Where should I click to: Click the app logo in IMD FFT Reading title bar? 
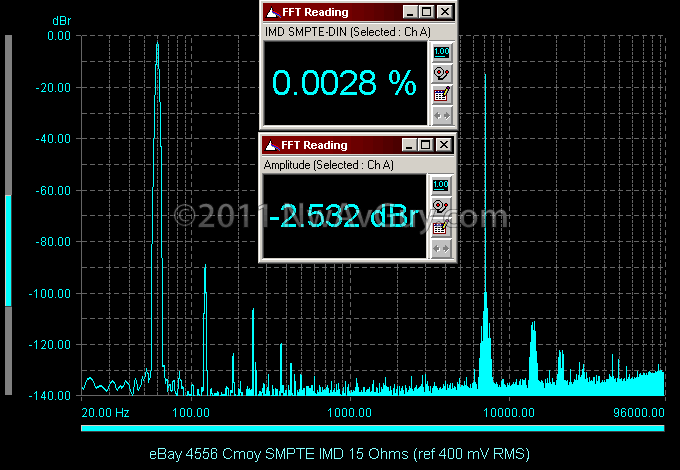click(x=273, y=12)
